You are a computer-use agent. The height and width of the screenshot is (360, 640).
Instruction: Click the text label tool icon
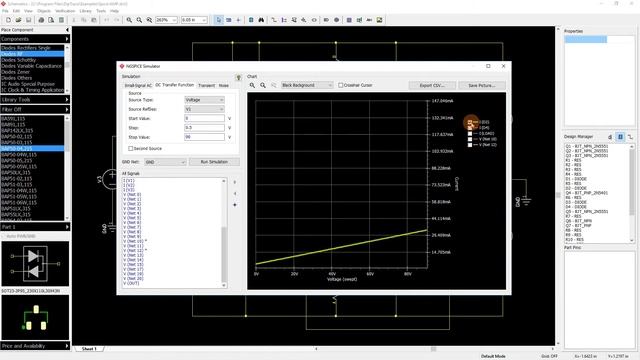369,20
